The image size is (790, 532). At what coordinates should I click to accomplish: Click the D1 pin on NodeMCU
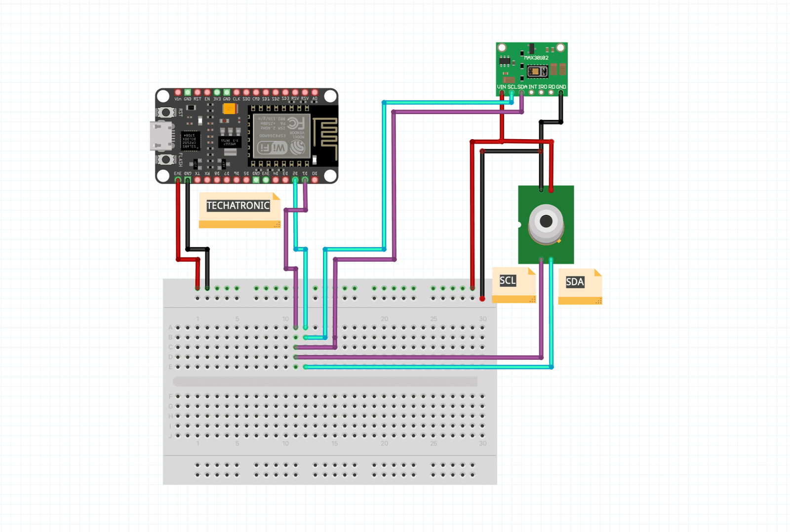(x=305, y=180)
